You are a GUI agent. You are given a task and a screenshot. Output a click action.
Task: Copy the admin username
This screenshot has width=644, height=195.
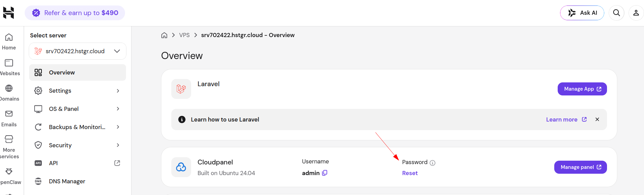(x=325, y=173)
